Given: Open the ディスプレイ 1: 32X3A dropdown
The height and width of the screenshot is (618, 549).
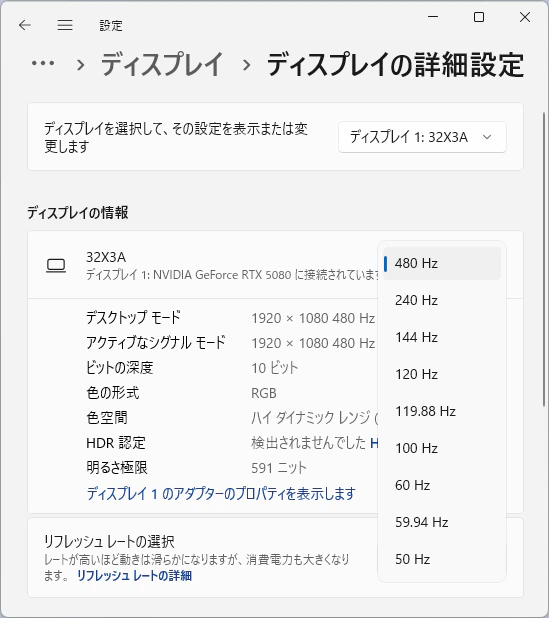Looking at the screenshot, I should click(x=422, y=137).
